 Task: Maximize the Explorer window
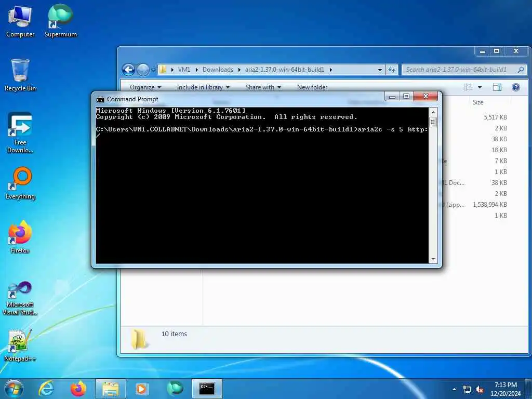497,51
